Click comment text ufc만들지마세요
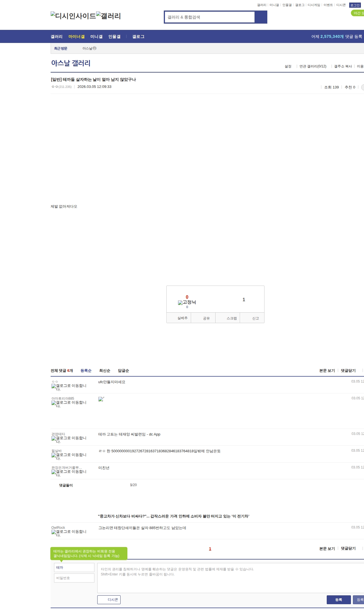 pos(112,382)
